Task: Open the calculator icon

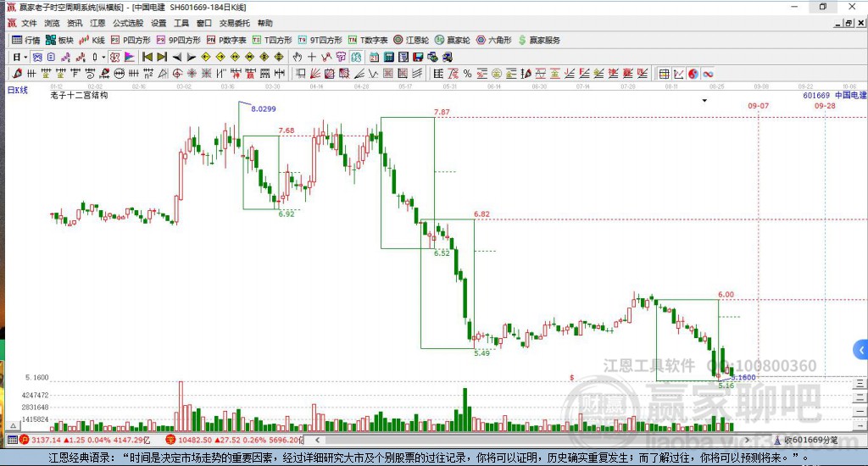Action: pyautogui.click(x=388, y=57)
